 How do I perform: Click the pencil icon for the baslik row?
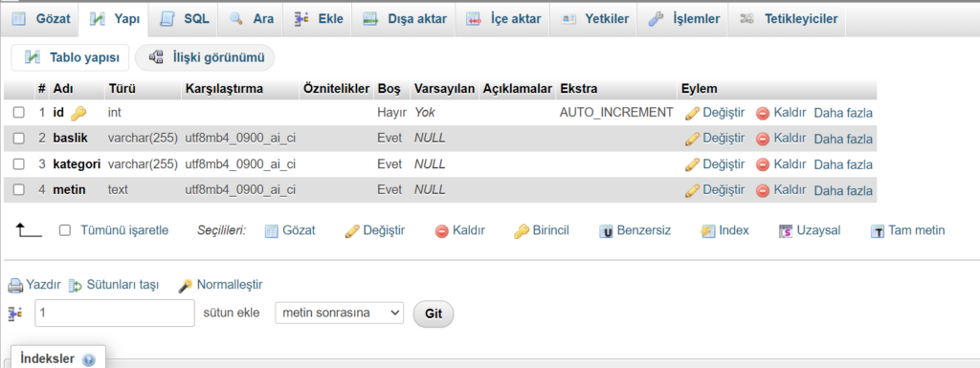(x=692, y=139)
